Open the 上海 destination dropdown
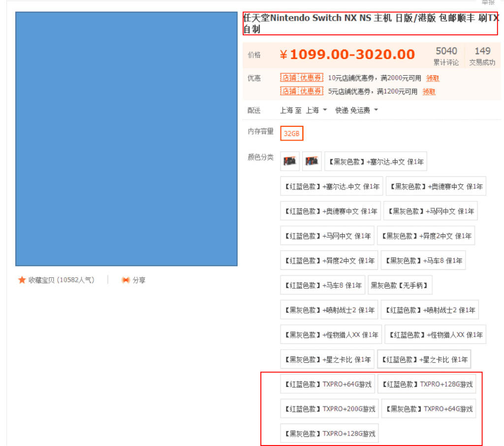Screen dimensions: 504x446 [x=316, y=110]
